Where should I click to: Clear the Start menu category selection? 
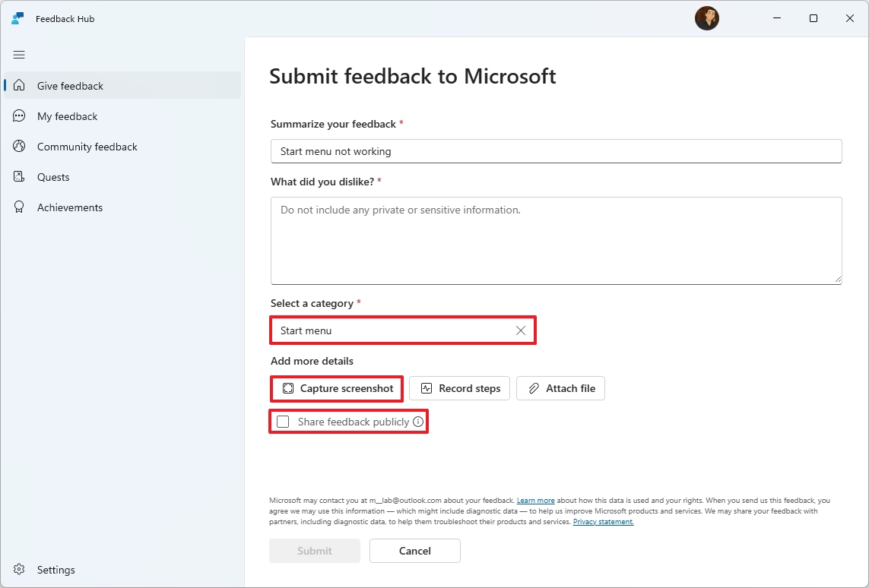tap(521, 330)
